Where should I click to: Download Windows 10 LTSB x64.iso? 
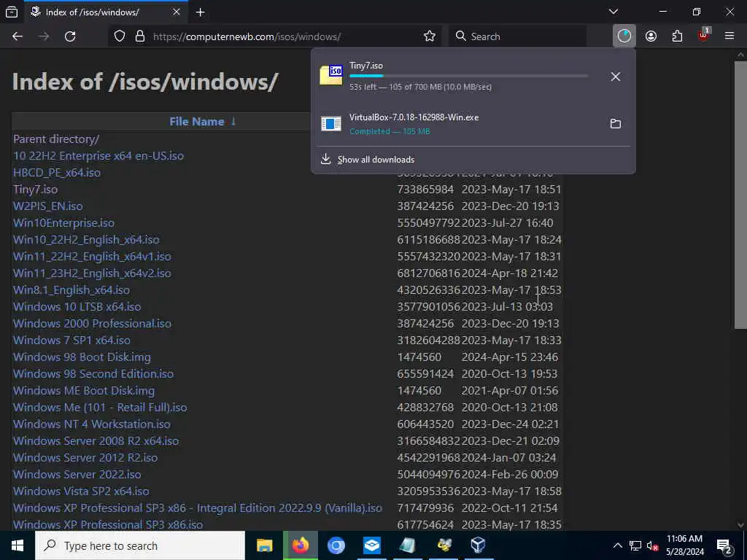click(77, 307)
